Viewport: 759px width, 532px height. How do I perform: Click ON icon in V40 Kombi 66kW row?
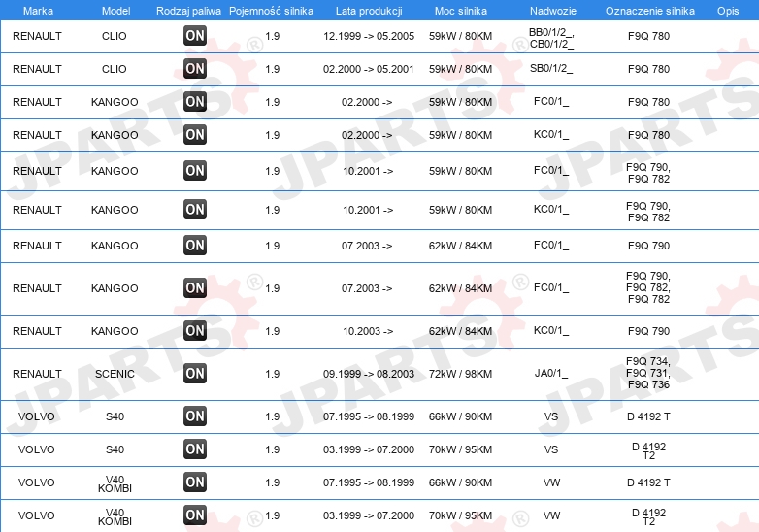[x=194, y=482]
